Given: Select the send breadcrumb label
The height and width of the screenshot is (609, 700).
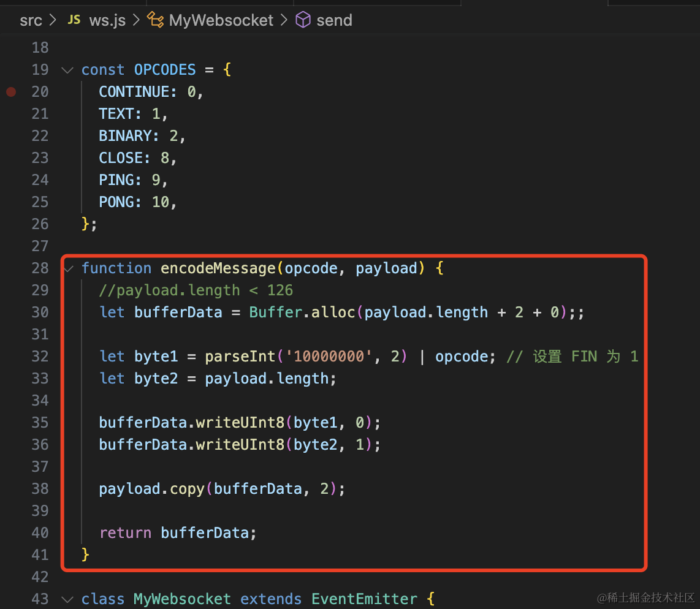Looking at the screenshot, I should coord(334,20).
